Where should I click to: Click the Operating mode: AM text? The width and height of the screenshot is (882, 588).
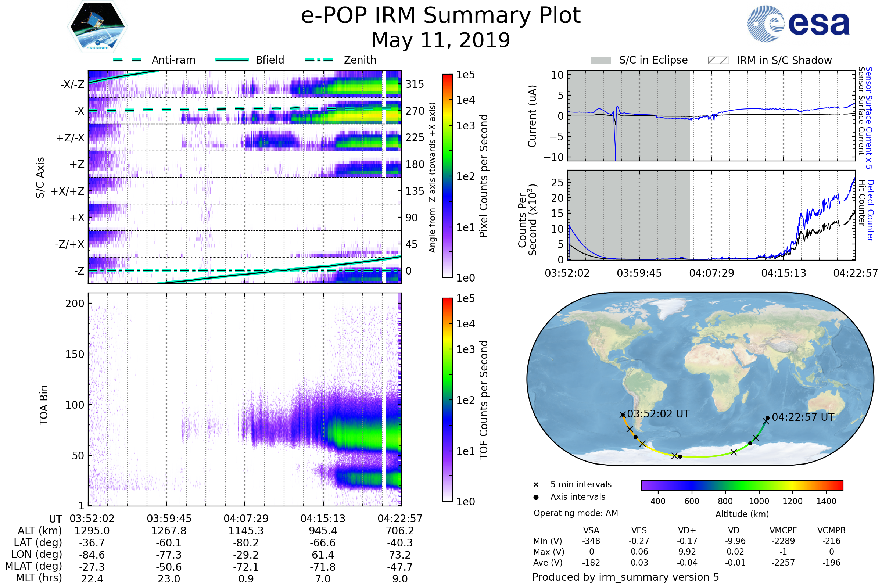tap(576, 513)
